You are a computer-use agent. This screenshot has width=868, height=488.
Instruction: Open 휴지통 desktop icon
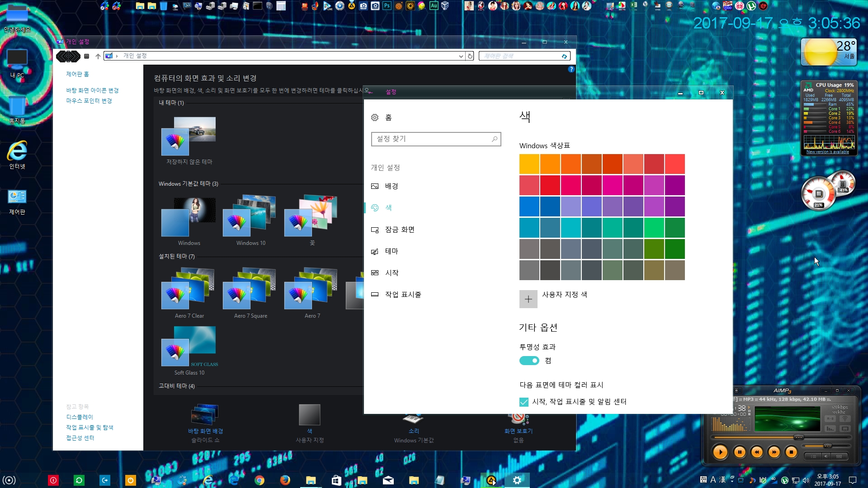click(x=17, y=110)
